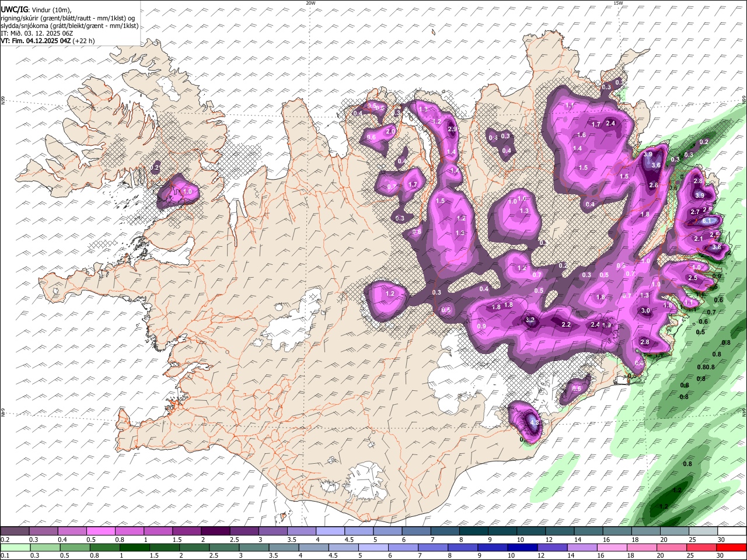747x560 pixels.
Task: Click the 4.5 swatch in the snow legend row
Action: coord(358,531)
